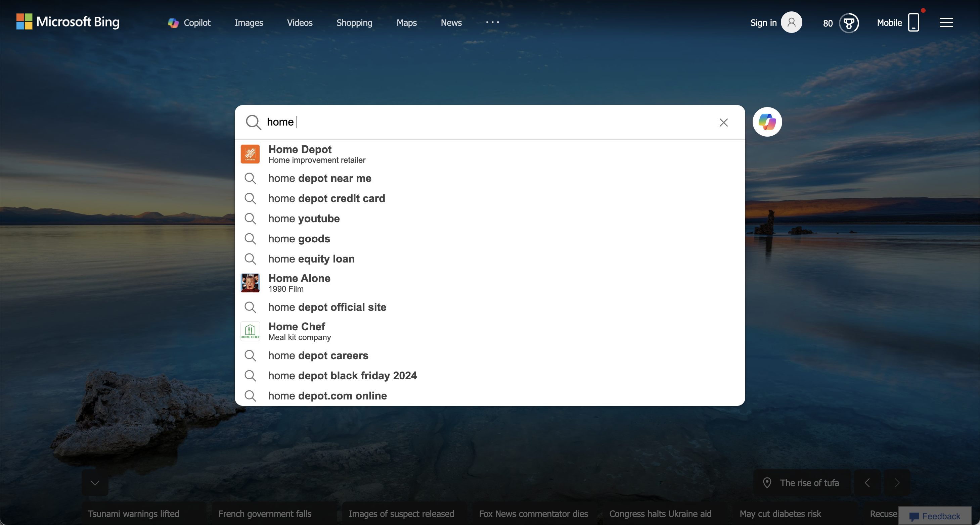Select suggestion home equity loan
This screenshot has height=525, width=980.
pyautogui.click(x=490, y=259)
